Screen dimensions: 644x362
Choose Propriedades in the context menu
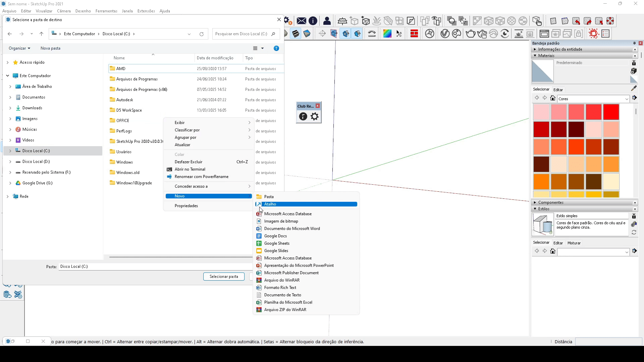click(x=186, y=206)
